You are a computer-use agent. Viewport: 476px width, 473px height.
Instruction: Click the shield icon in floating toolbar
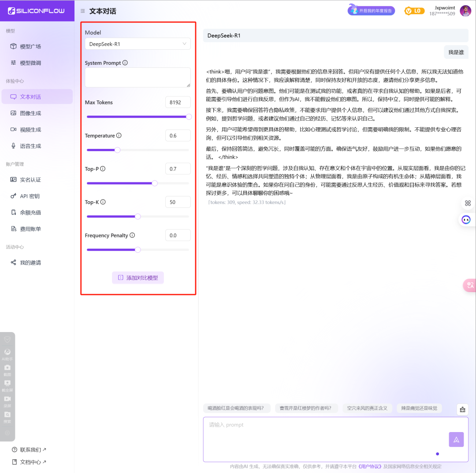tap(7, 339)
